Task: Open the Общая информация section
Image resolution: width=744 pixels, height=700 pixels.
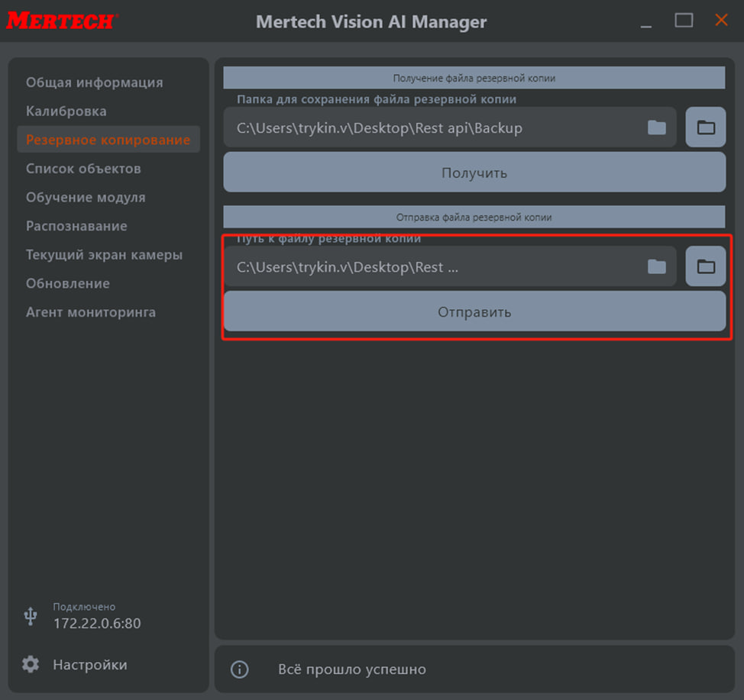Action: click(94, 82)
